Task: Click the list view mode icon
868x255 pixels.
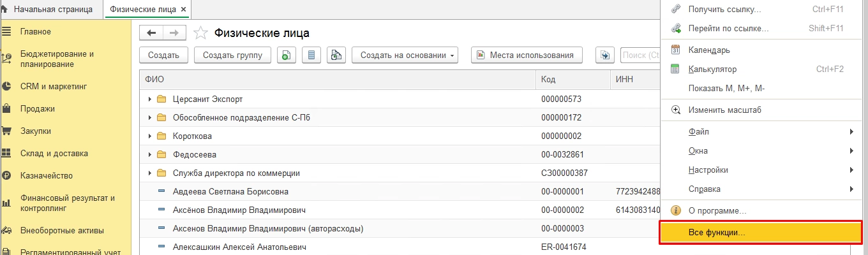Action: coord(311,55)
